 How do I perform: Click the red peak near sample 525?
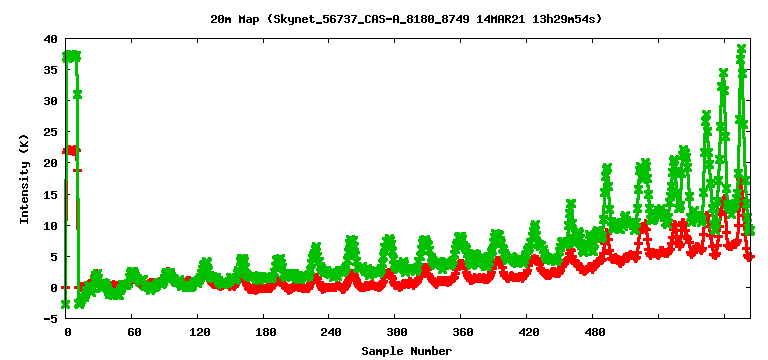click(644, 225)
